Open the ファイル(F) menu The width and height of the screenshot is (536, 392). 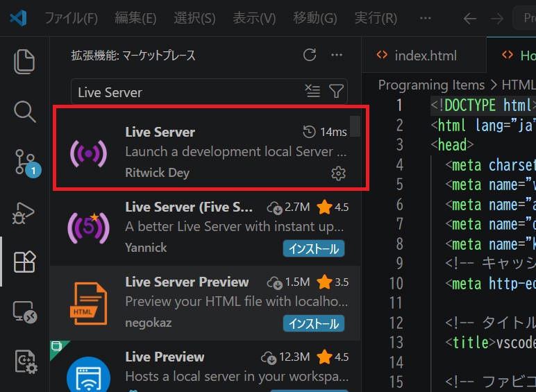point(71,18)
